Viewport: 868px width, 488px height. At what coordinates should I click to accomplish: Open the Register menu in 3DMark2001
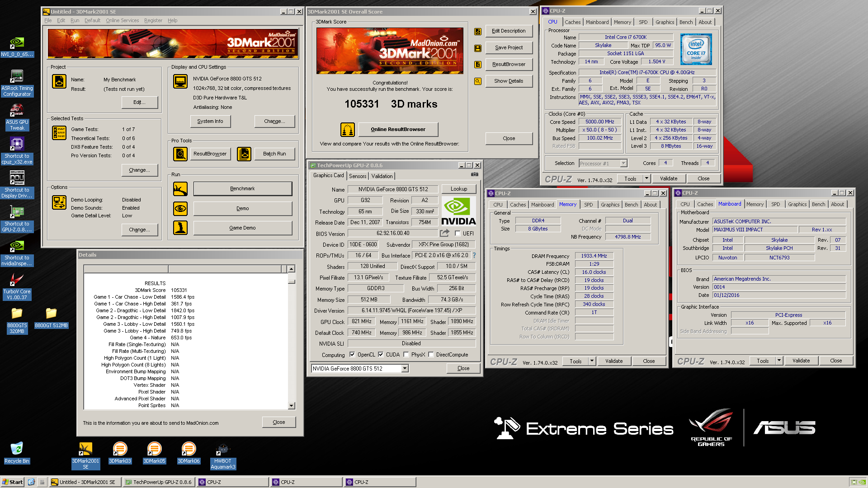point(153,20)
